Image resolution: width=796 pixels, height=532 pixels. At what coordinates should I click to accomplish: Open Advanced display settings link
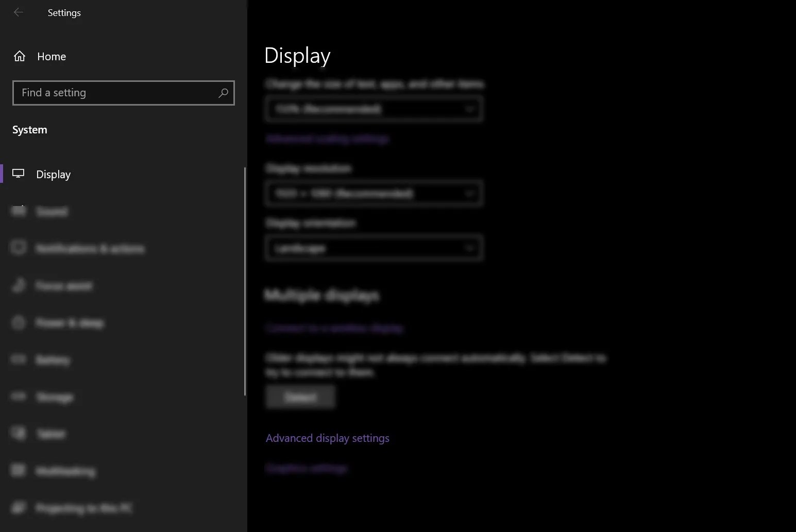[327, 438]
